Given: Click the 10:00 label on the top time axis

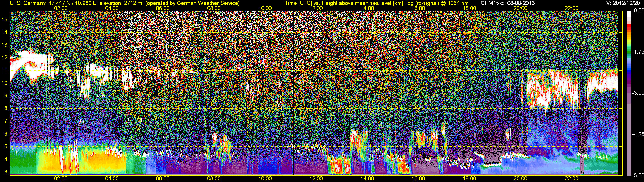Looking at the screenshot, I should tap(265, 8).
